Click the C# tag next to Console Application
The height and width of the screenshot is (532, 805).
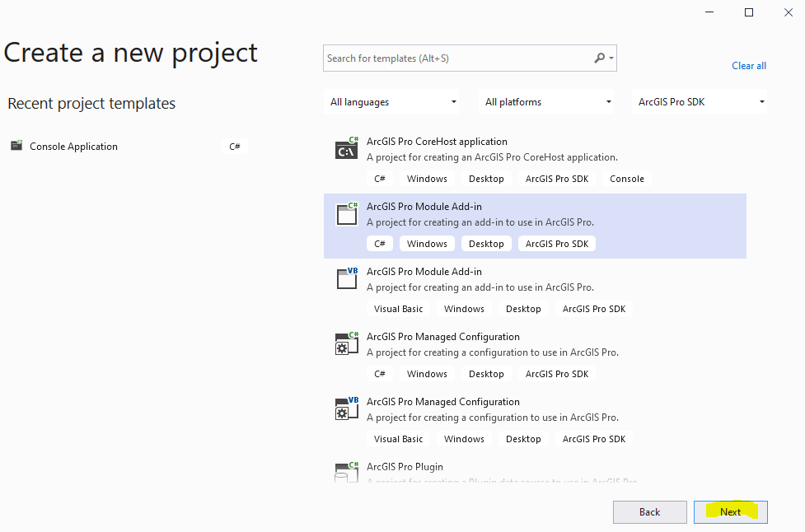click(235, 147)
